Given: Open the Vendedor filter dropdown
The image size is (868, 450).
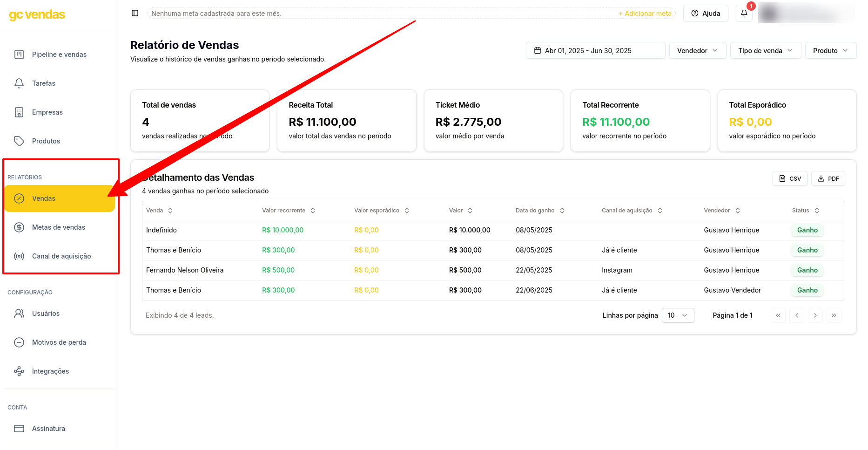Looking at the screenshot, I should tap(698, 50).
